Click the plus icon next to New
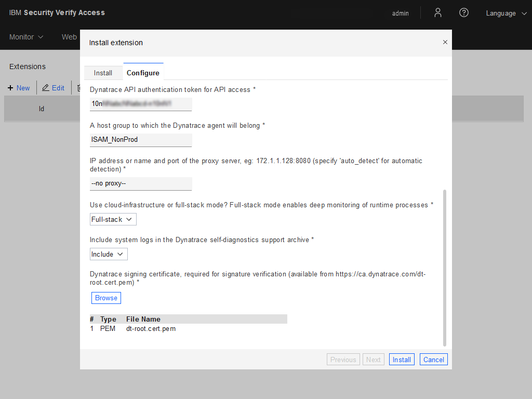Image resolution: width=532 pixels, height=399 pixels. click(x=10, y=88)
